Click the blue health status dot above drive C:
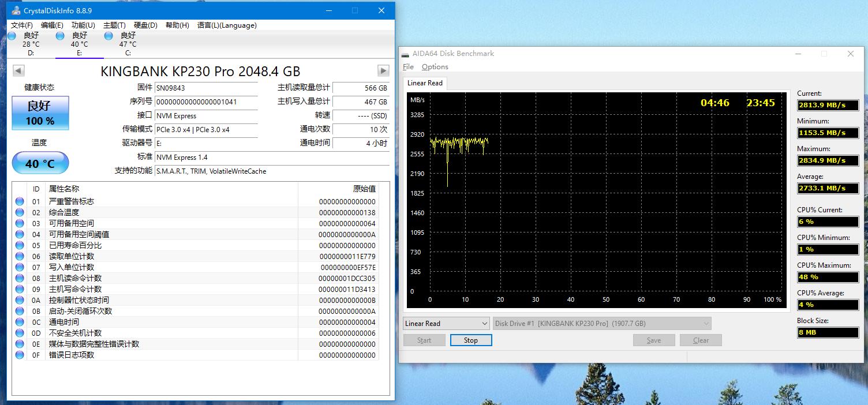This screenshot has height=405, width=868. click(107, 36)
